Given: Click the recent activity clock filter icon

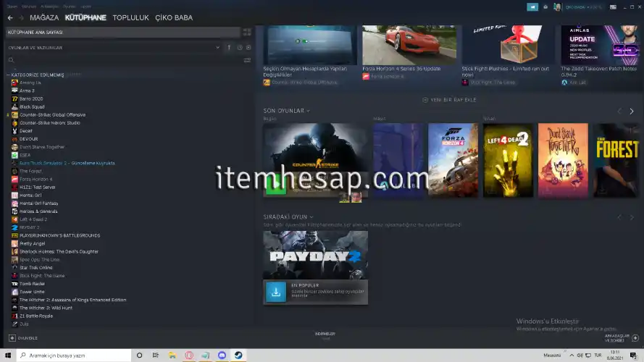Looking at the screenshot, I should tap(240, 48).
